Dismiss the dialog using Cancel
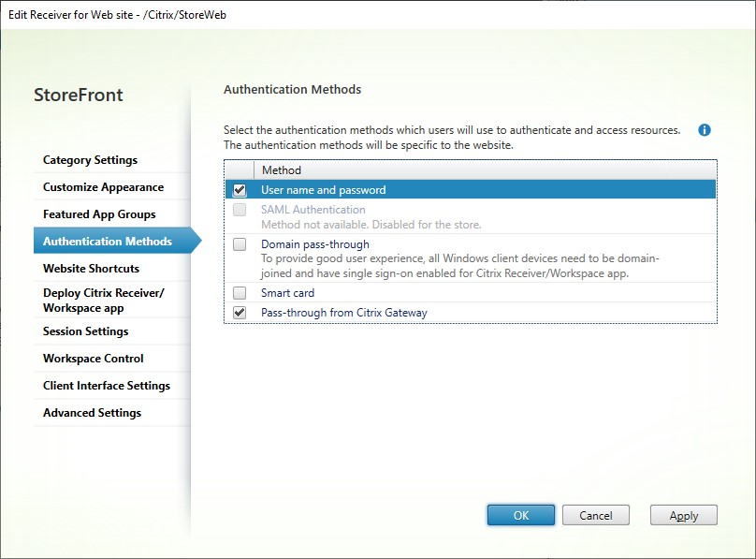 (x=596, y=514)
